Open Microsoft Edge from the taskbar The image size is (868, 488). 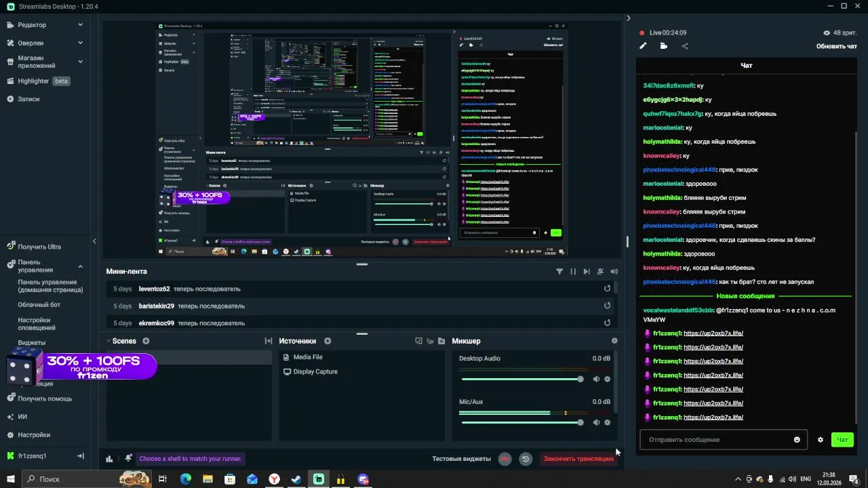185,479
